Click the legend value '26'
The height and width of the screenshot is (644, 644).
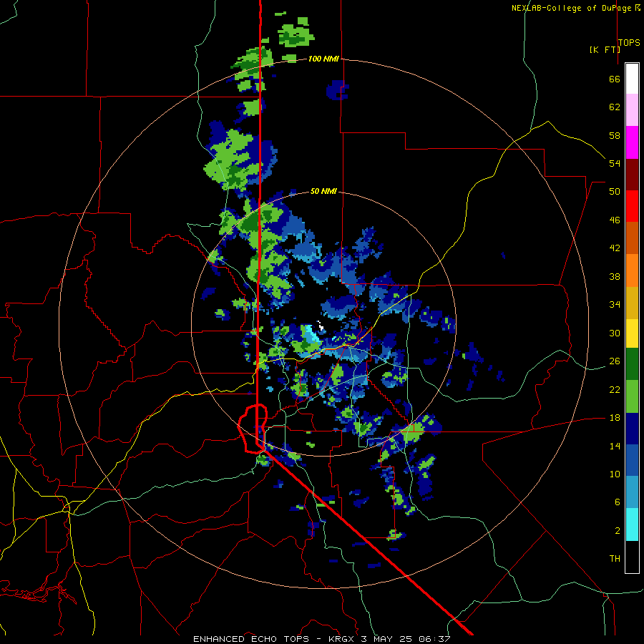point(615,361)
